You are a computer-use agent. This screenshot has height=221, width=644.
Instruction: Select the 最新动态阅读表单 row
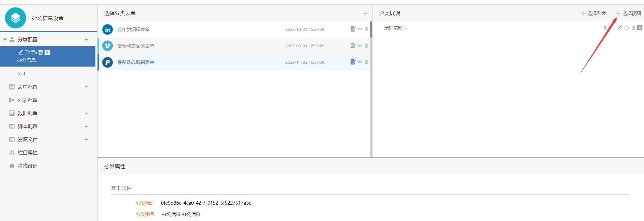click(x=234, y=46)
